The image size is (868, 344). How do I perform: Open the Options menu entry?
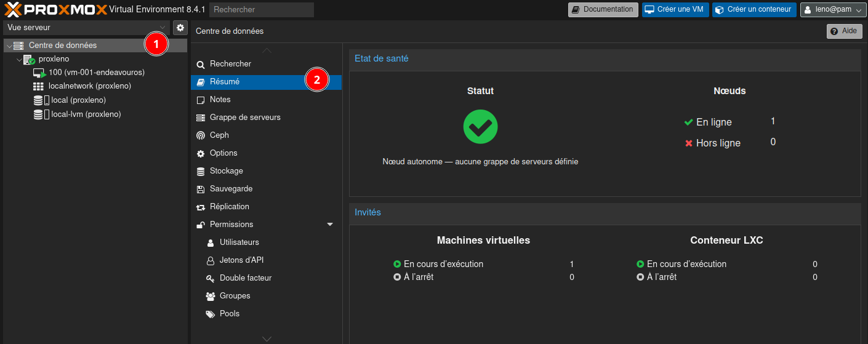tap(223, 153)
